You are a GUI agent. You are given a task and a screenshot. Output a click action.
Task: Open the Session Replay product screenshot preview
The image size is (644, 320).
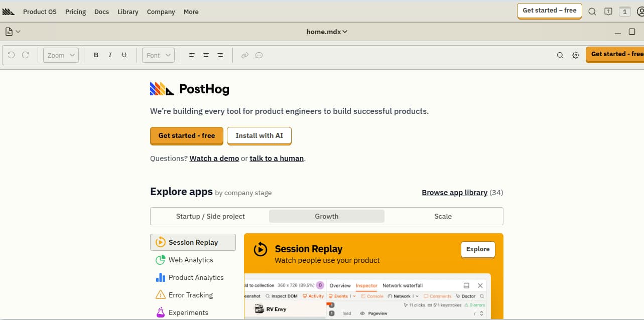(x=367, y=296)
